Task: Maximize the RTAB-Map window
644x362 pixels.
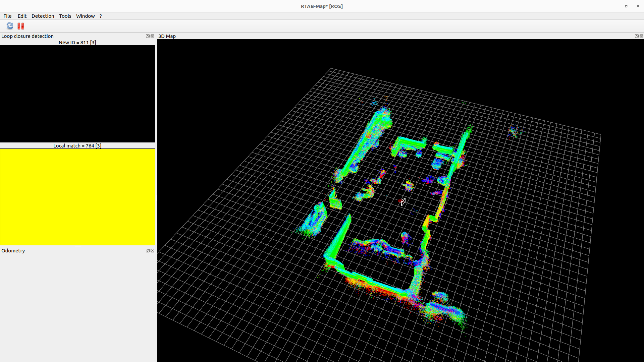Action: (x=626, y=6)
